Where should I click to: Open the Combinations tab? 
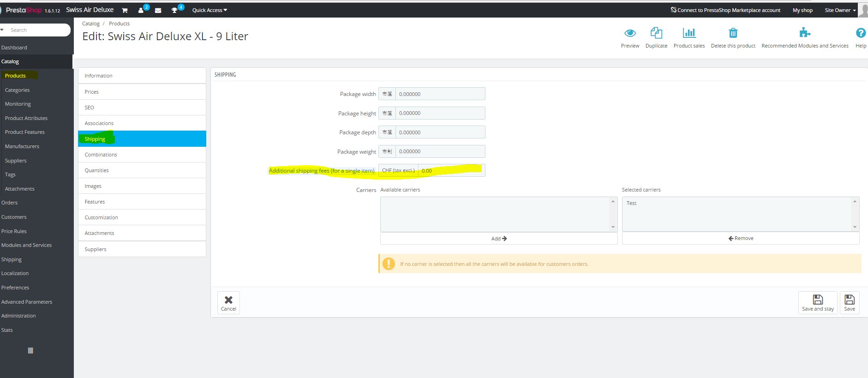pos(142,155)
